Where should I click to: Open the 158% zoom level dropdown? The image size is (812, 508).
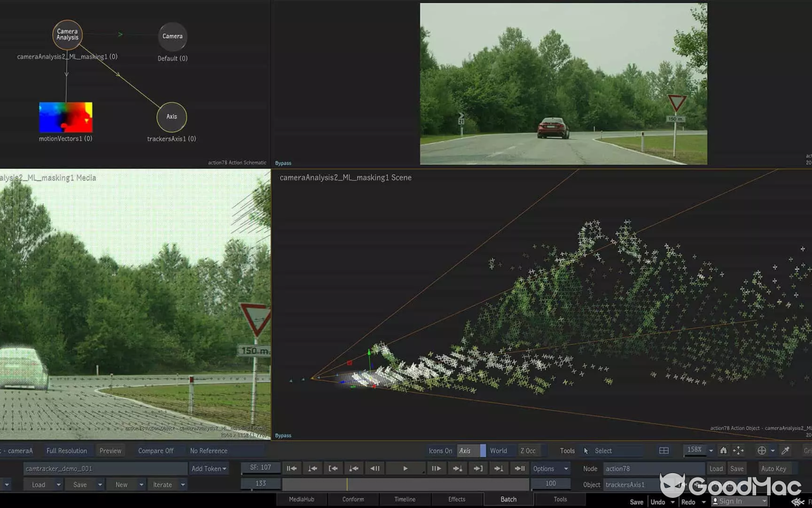point(696,450)
